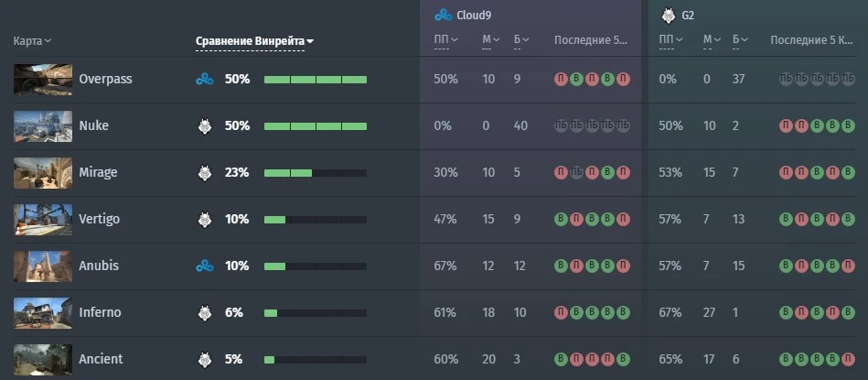Click the G2 logo in header
This screenshot has width=868, height=380.
(669, 15)
